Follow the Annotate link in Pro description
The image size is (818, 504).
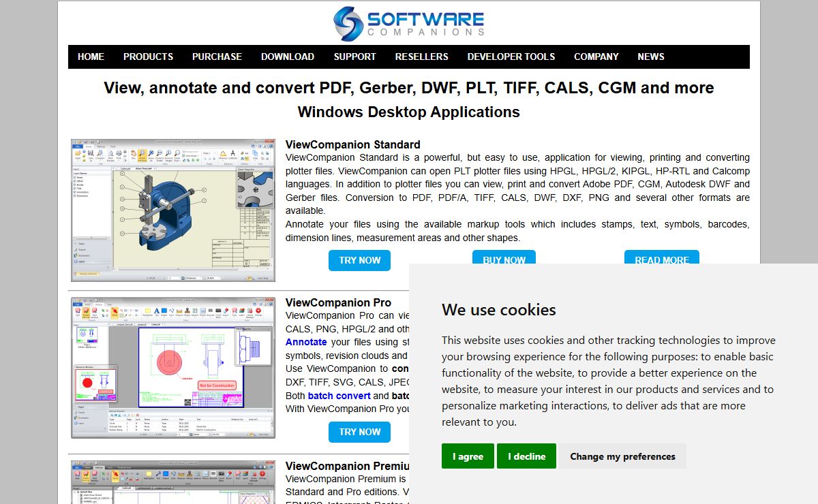click(306, 342)
